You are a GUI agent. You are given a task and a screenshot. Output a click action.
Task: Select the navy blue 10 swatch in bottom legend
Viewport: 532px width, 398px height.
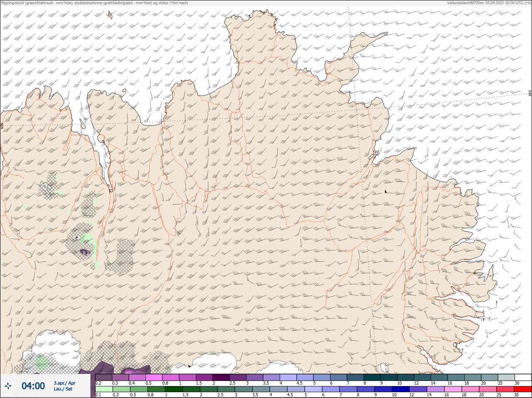(x=401, y=389)
